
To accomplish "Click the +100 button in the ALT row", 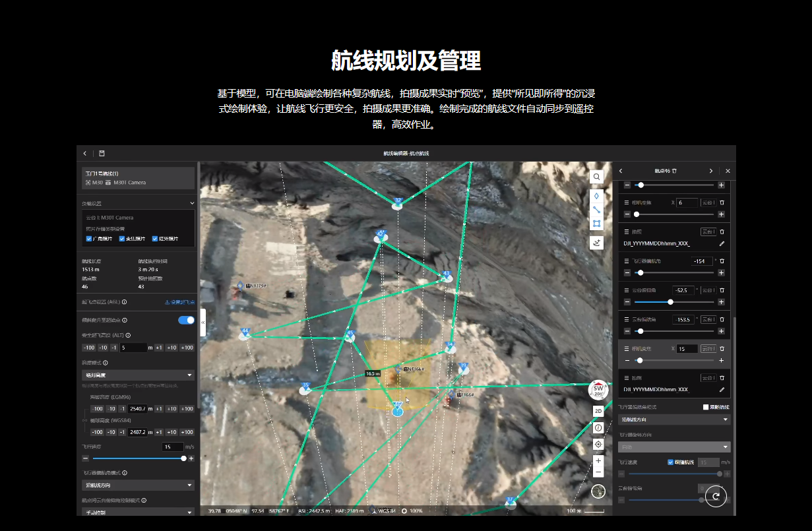I will tap(187, 348).
